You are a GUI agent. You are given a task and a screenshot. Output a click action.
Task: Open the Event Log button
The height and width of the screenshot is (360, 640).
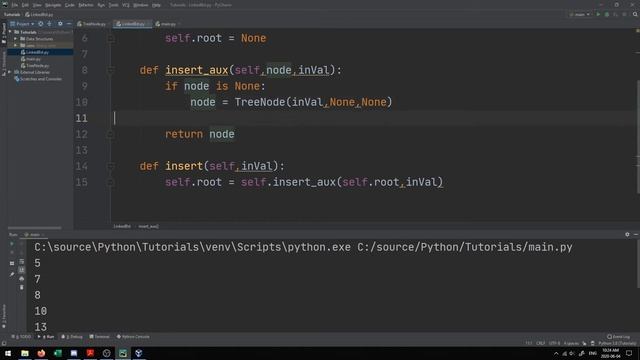coord(618,337)
